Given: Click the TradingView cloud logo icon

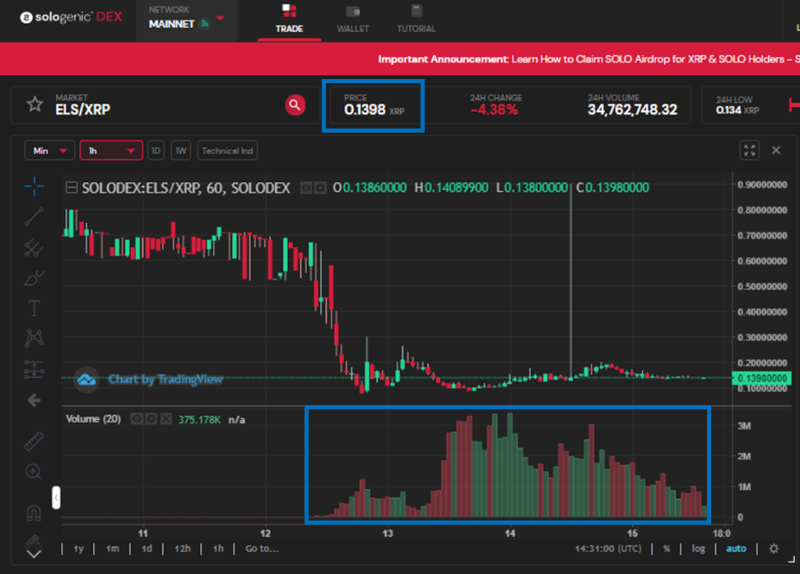Looking at the screenshot, I should pos(86,380).
